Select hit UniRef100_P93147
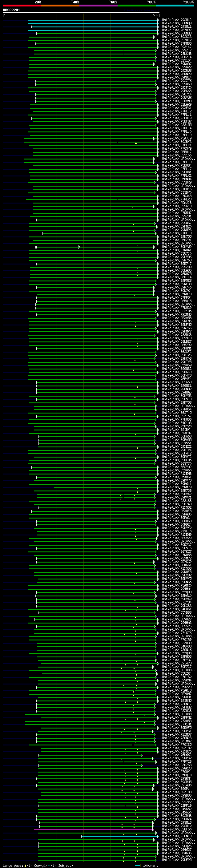This screenshot has width=197, height=868. click(x=176, y=47)
